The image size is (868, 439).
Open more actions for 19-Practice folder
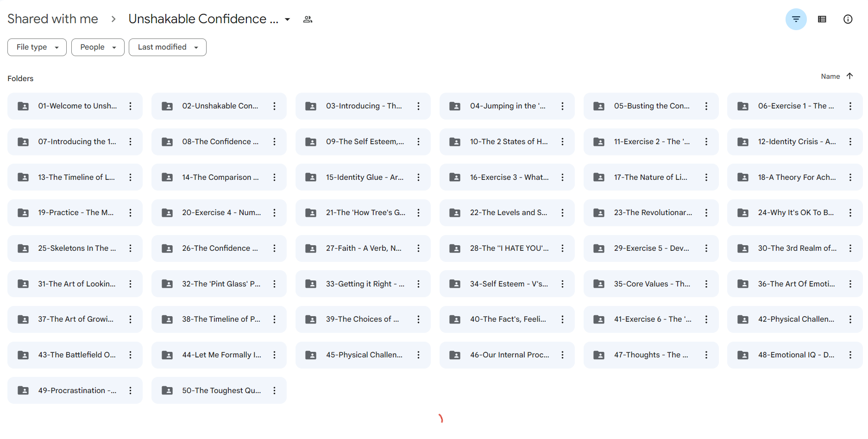[x=131, y=213]
